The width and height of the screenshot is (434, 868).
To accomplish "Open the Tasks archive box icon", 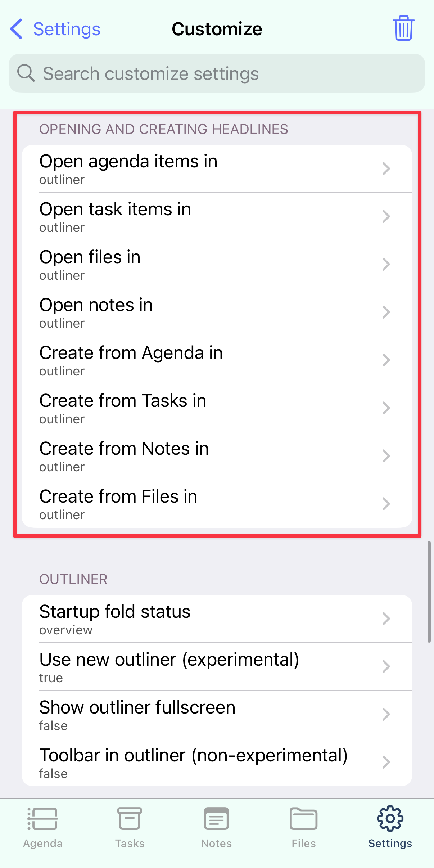I will (x=130, y=818).
